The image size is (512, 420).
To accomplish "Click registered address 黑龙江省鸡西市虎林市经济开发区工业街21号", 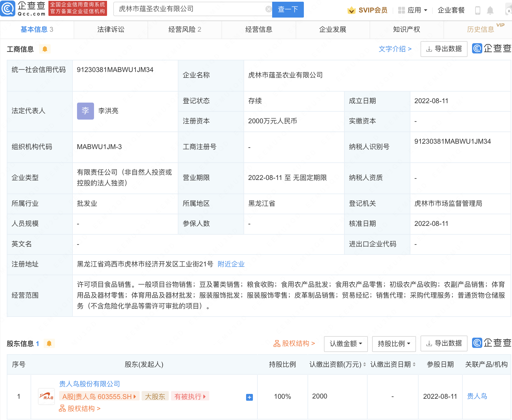I will point(145,264).
